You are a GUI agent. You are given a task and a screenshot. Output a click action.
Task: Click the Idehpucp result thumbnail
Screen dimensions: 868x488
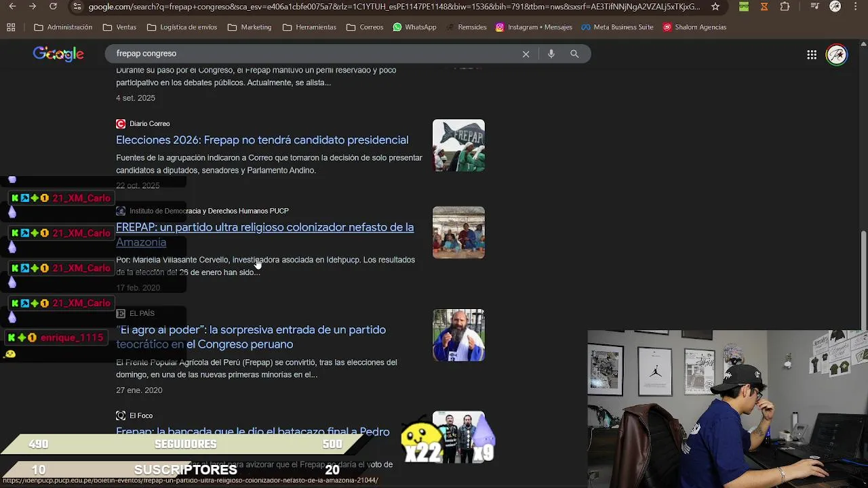click(x=458, y=232)
